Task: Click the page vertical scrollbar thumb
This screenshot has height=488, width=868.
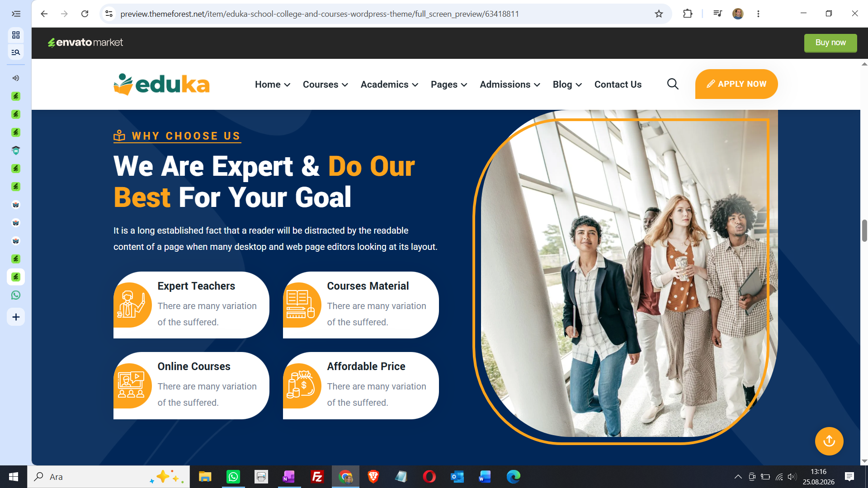Action: click(x=864, y=231)
